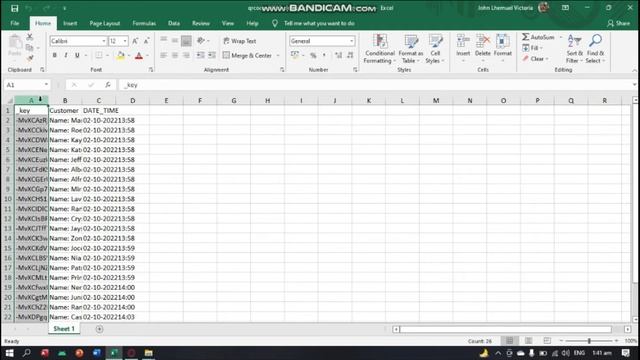
Task: Click the Cut scissors icon
Action: click(29, 37)
